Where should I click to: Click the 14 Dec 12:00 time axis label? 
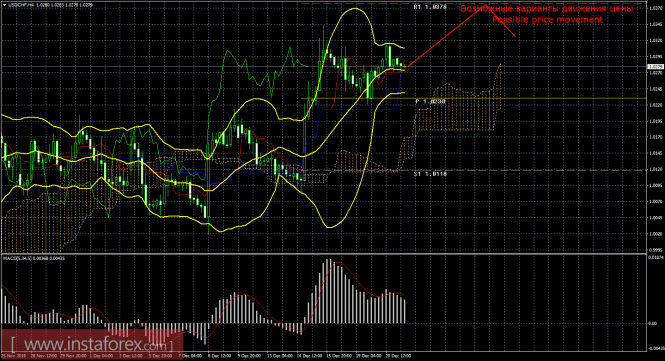pos(308,355)
